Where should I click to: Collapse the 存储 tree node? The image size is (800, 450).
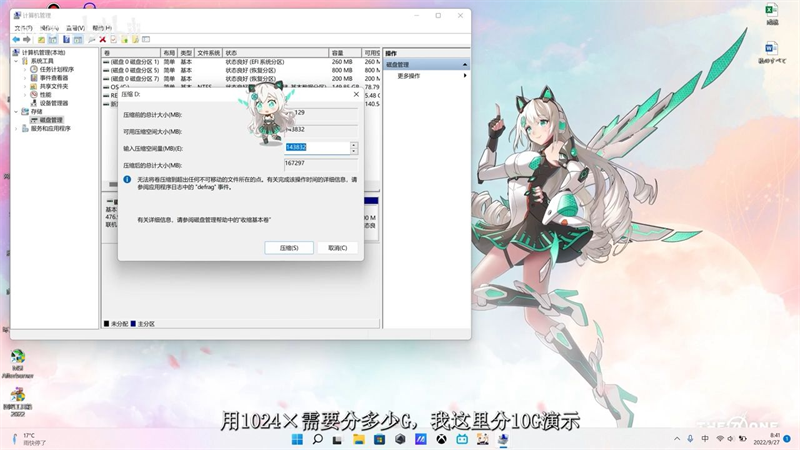[17, 111]
